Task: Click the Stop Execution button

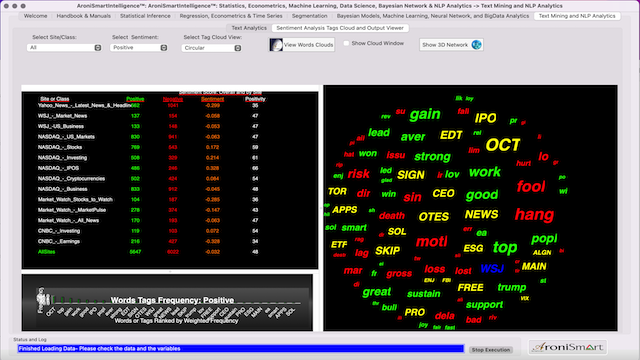Action: pyautogui.click(x=491, y=350)
